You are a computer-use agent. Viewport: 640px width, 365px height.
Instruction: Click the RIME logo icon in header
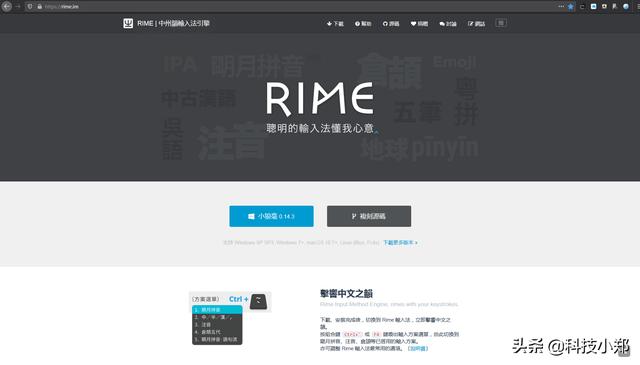(128, 23)
